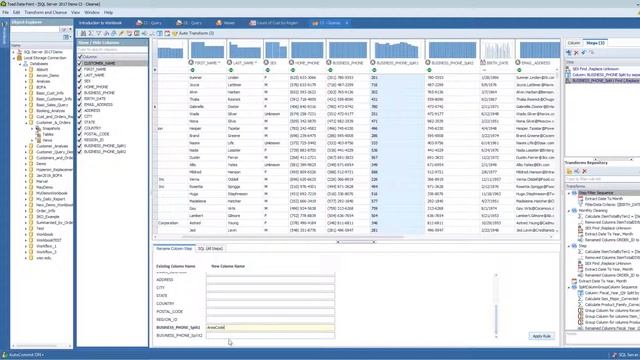Click the Object Explorer view options icon
The image size is (640, 360).
67,37
